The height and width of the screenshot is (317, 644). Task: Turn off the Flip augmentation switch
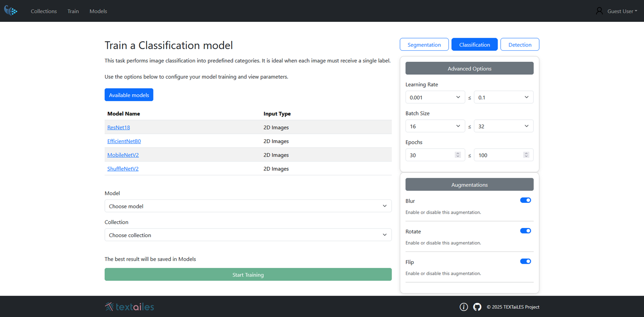pyautogui.click(x=525, y=261)
